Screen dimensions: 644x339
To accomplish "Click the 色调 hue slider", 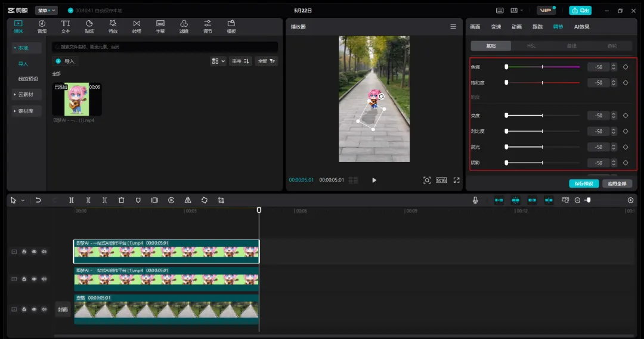I will point(543,67).
